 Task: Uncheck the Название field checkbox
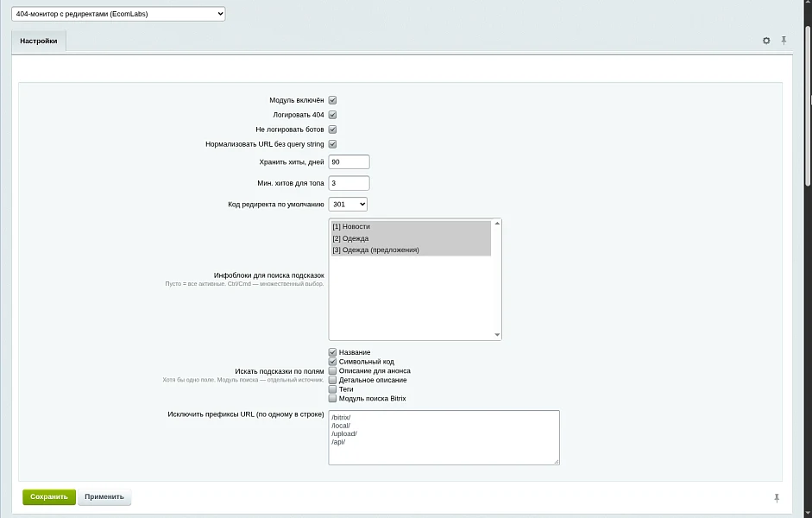(x=332, y=352)
